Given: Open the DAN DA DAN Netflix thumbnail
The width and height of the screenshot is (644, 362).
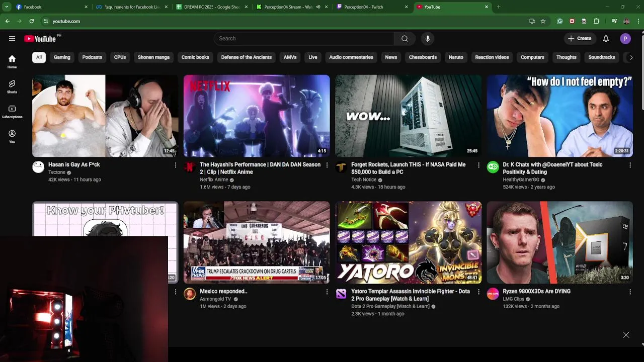Looking at the screenshot, I should coord(257,116).
